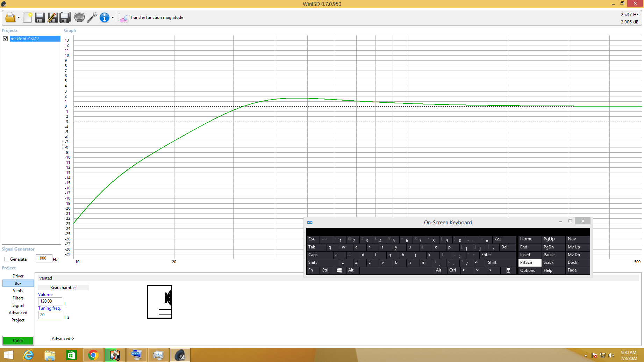Toggle the rockford r1s412 project checkbox
The width and height of the screenshot is (644, 362).
[6, 39]
